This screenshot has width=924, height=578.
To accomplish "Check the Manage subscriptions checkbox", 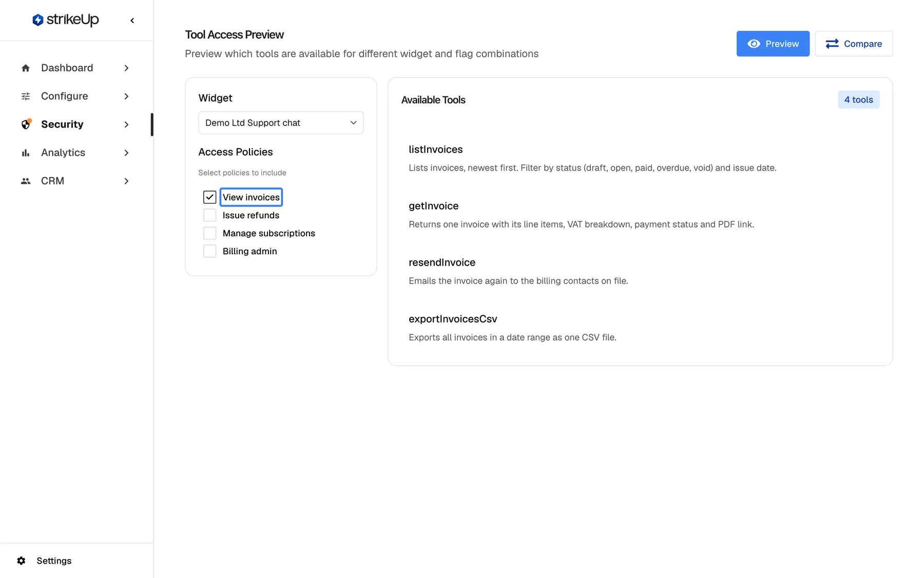I will pos(209,233).
